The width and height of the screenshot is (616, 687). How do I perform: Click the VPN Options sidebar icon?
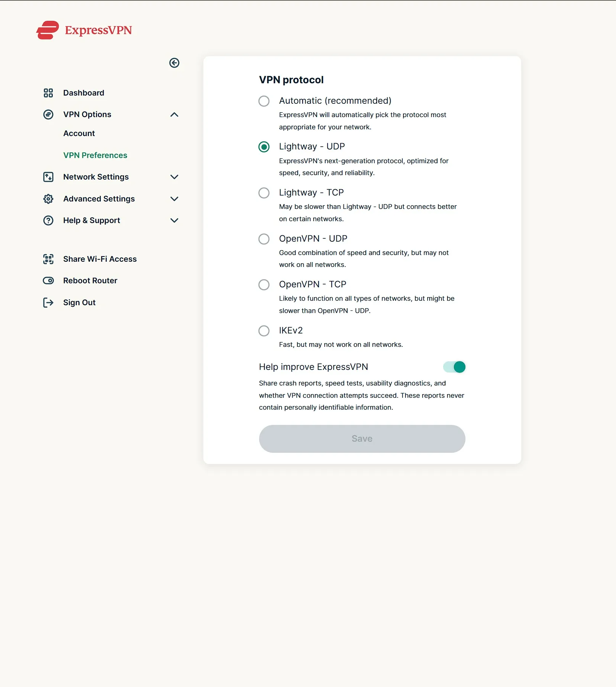[x=48, y=115]
